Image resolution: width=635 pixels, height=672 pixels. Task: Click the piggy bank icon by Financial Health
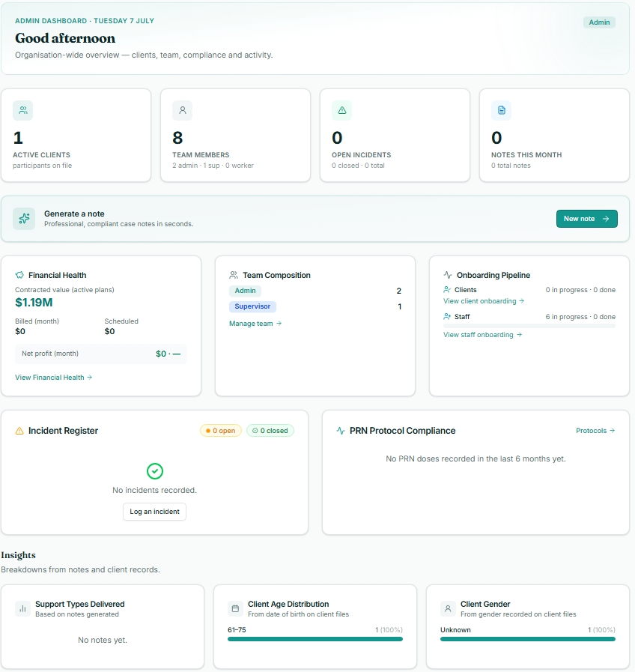click(19, 275)
